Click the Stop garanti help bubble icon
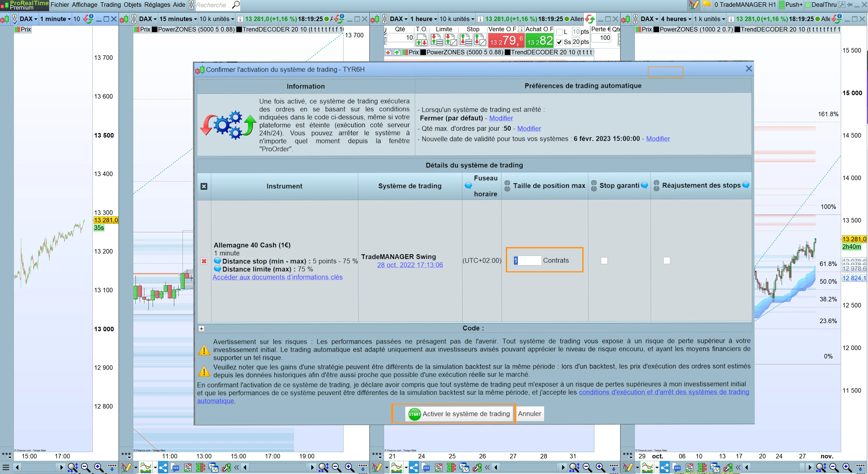The height and width of the screenshot is (474, 868). pyautogui.click(x=644, y=185)
